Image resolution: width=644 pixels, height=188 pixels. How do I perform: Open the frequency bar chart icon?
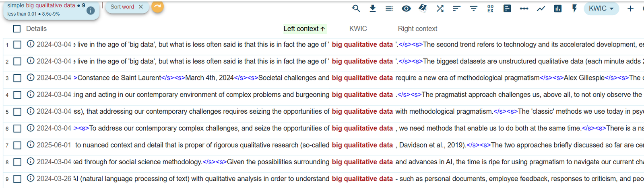pyautogui.click(x=557, y=8)
